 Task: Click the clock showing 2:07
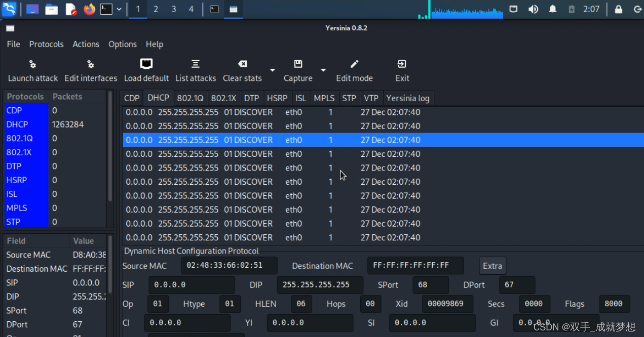pyautogui.click(x=591, y=9)
